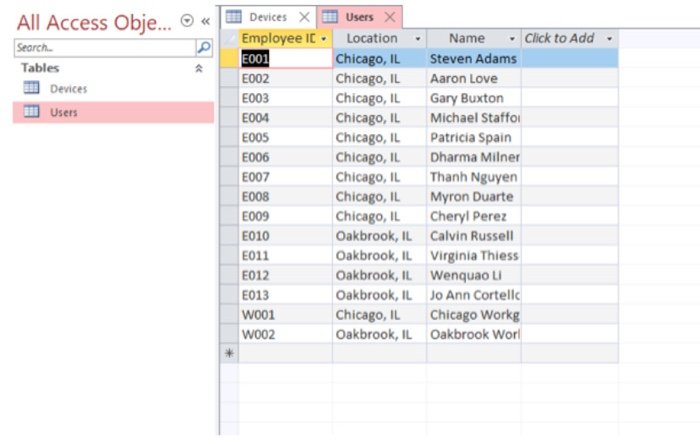Click the E005 cell

pyautogui.click(x=286, y=137)
